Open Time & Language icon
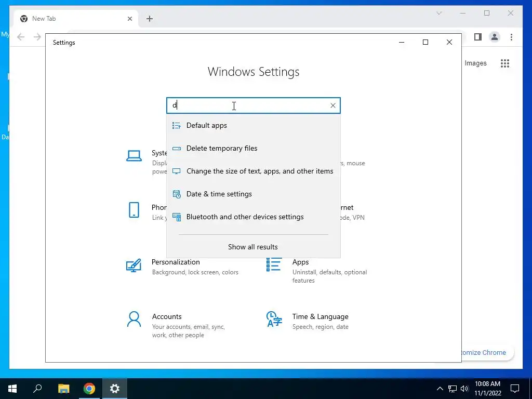 pyautogui.click(x=274, y=320)
